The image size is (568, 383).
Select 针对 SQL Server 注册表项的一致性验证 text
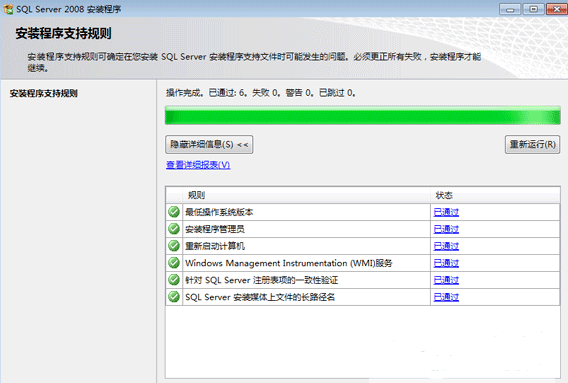point(262,280)
